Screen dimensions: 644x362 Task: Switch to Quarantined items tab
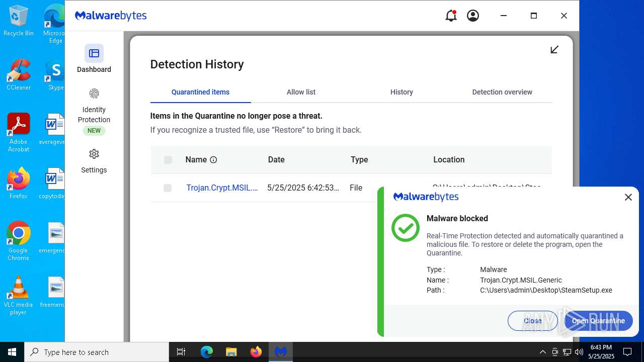click(x=200, y=92)
